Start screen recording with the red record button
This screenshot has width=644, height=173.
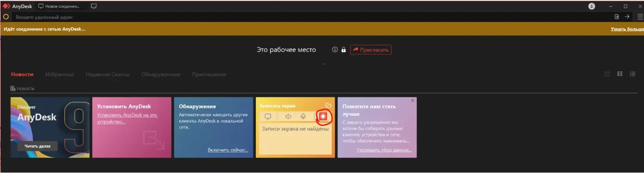coord(323,116)
